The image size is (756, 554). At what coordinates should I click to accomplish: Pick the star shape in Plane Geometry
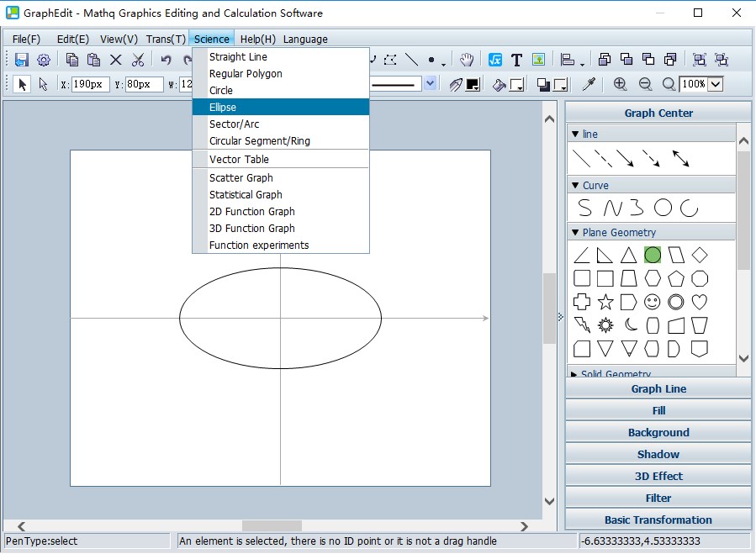605,303
